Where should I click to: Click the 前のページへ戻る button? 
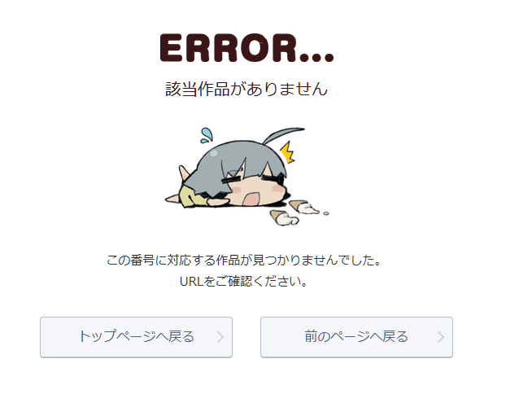click(356, 337)
